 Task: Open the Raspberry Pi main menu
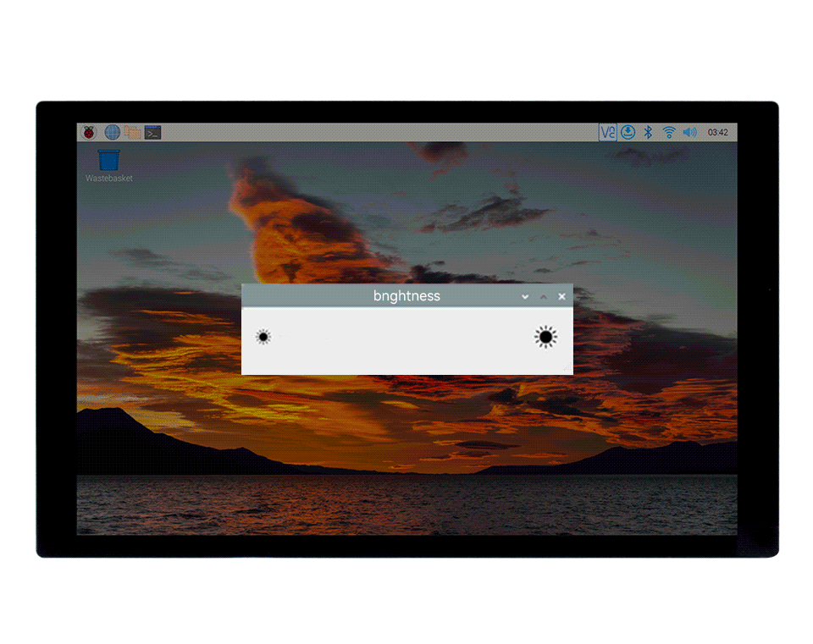(88, 132)
